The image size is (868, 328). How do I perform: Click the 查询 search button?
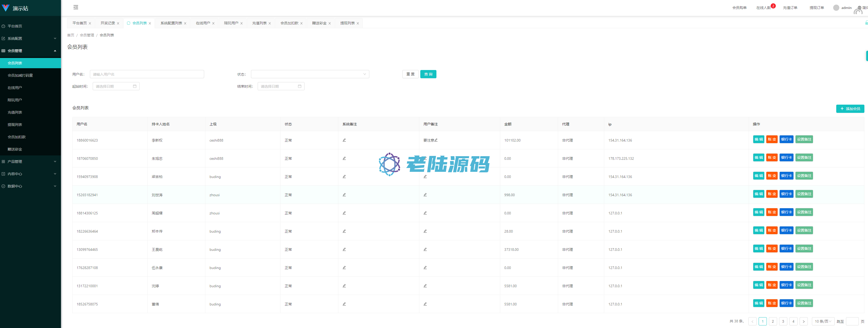pos(428,74)
